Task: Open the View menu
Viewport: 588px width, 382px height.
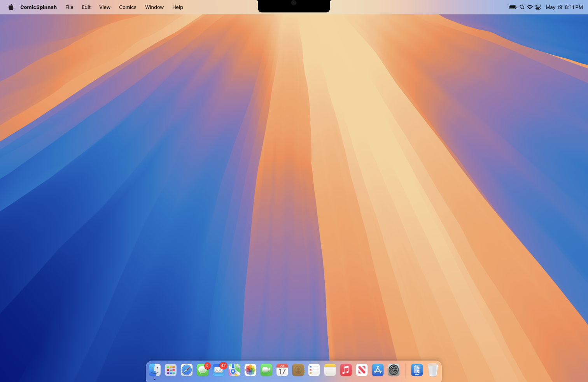Action: [x=105, y=7]
